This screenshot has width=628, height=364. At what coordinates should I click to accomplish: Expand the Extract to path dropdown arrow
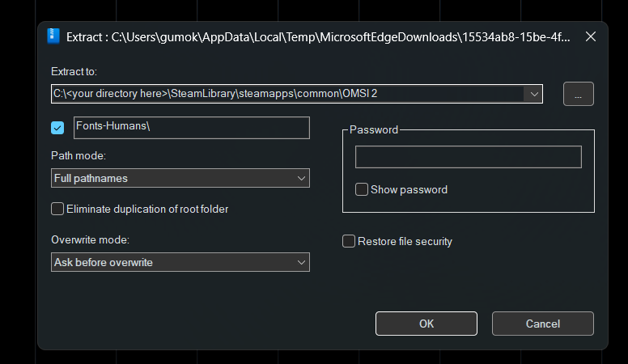click(534, 94)
